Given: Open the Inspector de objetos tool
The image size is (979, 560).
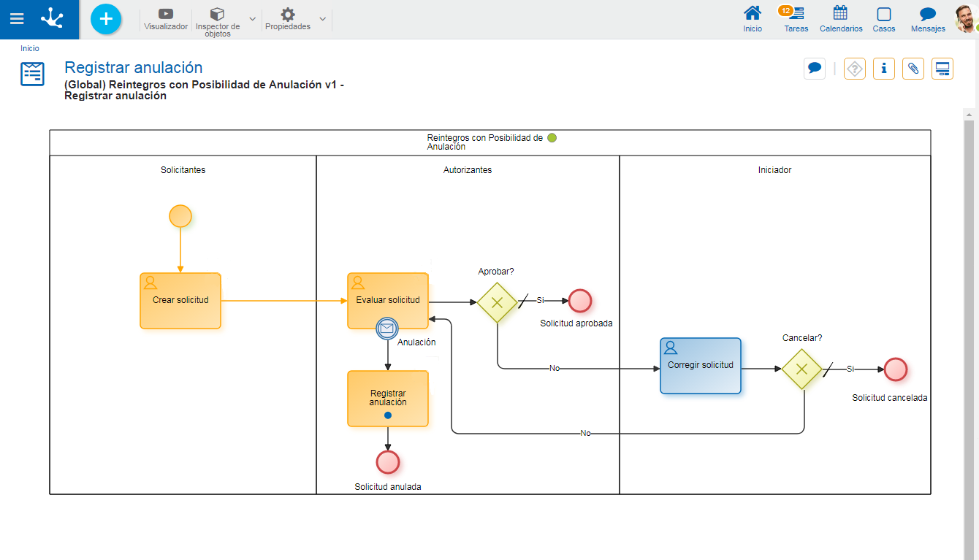Looking at the screenshot, I should (217, 15).
